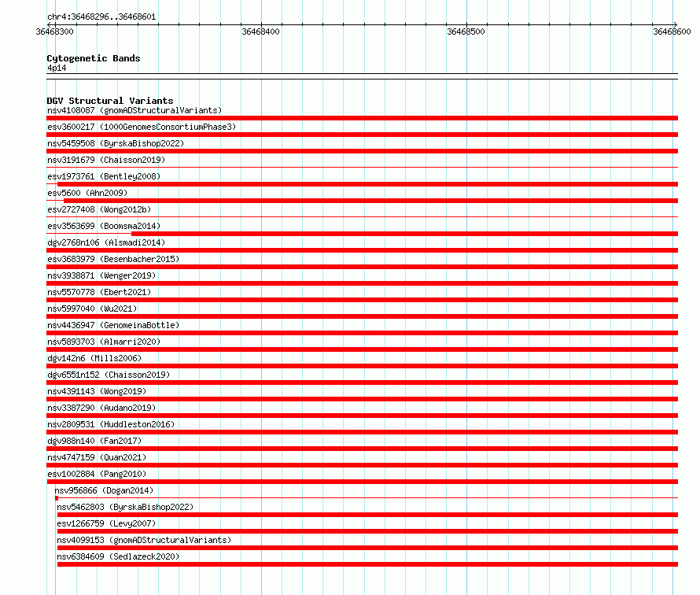Click the nsv4108087 (gnomADStructuralVariants) label
The width and height of the screenshot is (700, 595).
134,110
